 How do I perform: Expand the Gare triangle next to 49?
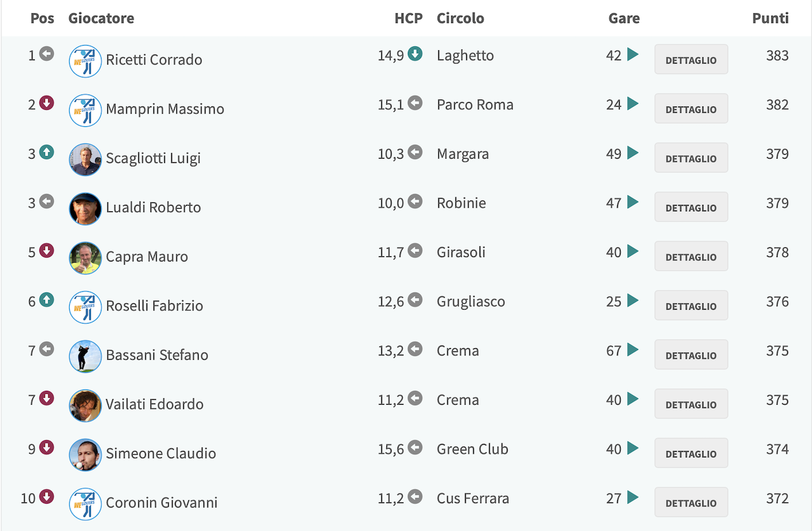click(x=632, y=153)
